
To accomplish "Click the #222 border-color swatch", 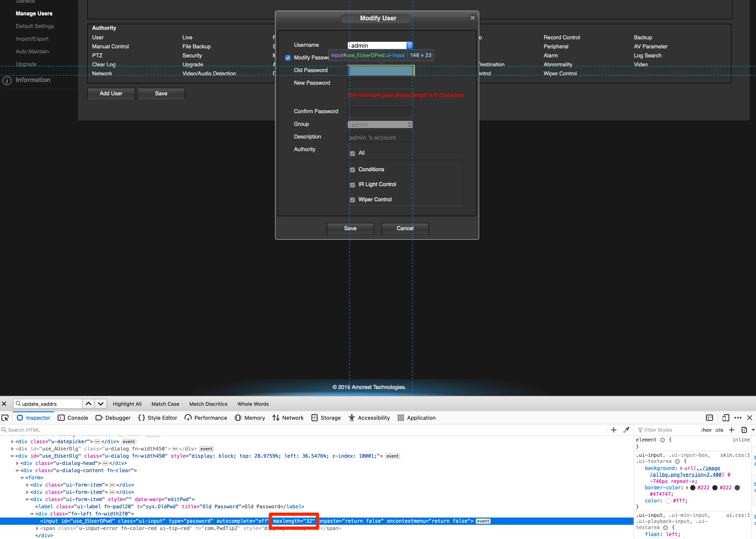I will (x=693, y=487).
